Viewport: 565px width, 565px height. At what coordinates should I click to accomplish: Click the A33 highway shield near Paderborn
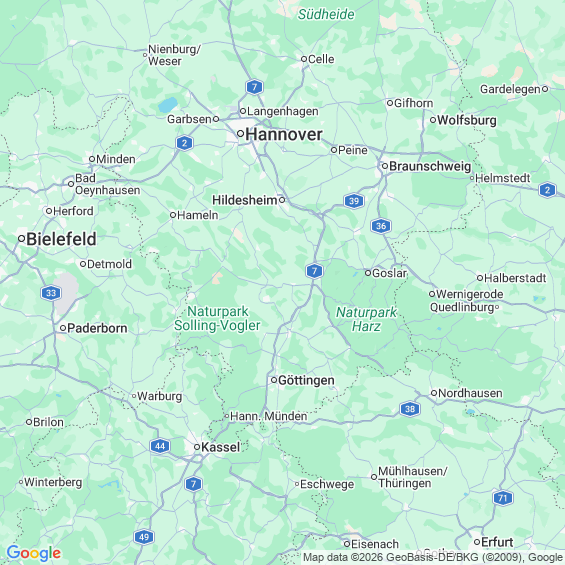[x=51, y=293]
